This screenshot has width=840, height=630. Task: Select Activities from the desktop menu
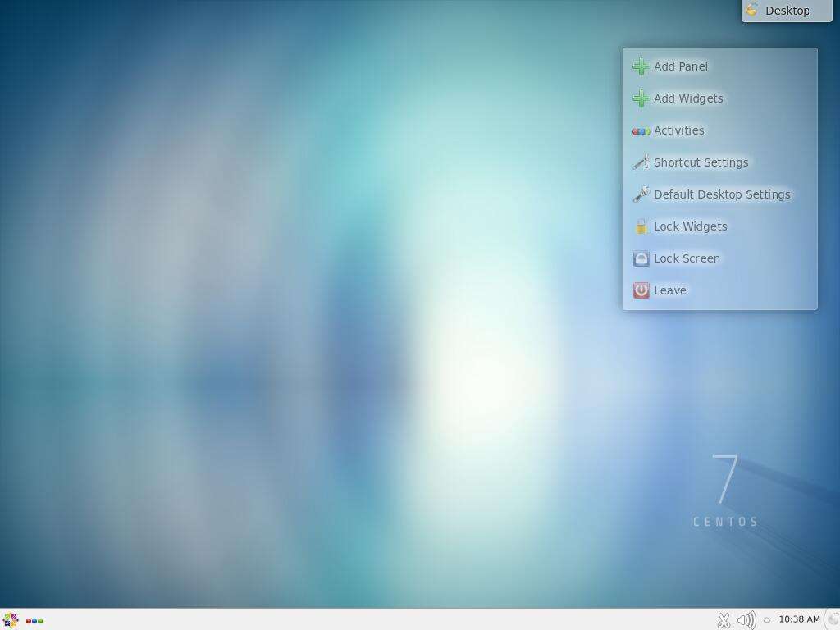(678, 130)
